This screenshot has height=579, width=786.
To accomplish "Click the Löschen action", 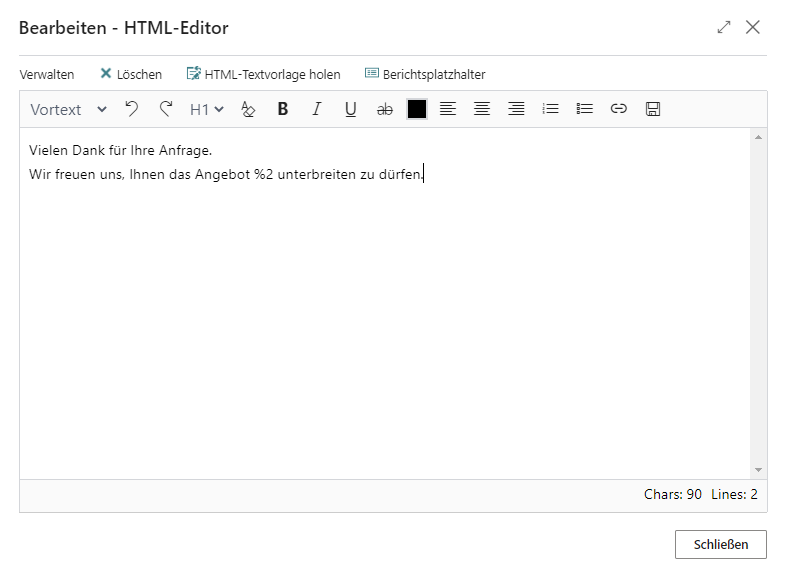I will click(131, 75).
